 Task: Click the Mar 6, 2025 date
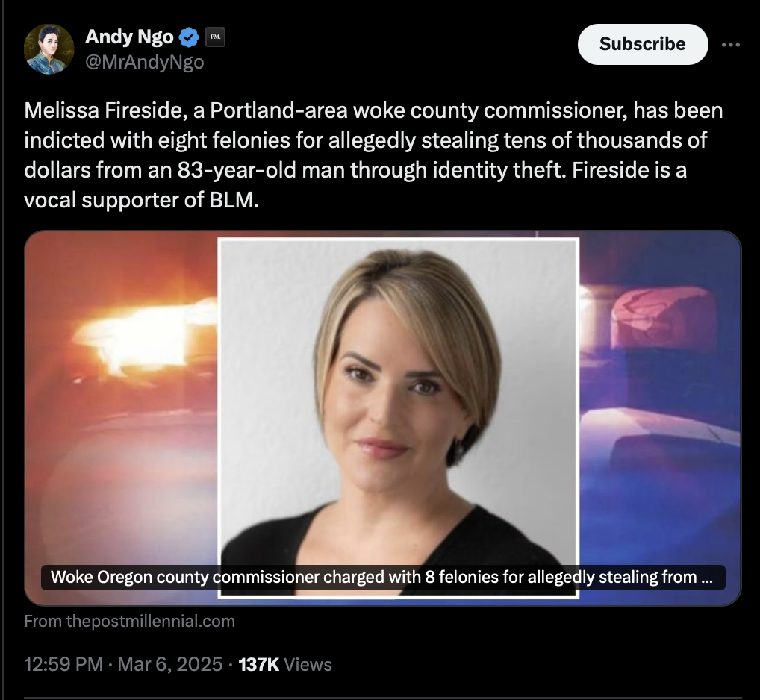click(x=170, y=664)
